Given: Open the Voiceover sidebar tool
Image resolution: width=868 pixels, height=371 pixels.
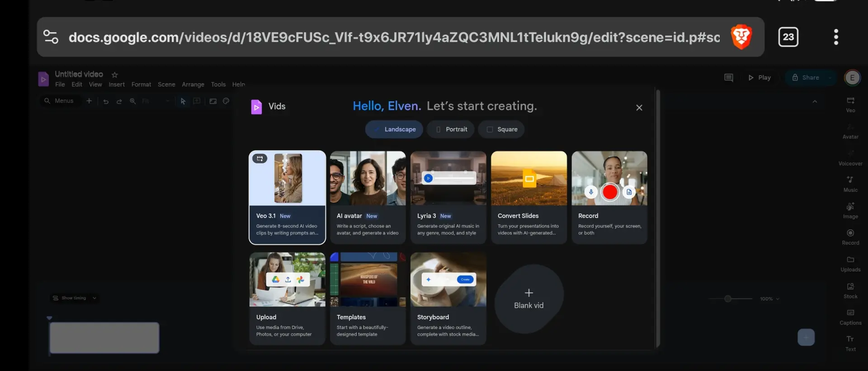Looking at the screenshot, I should (x=850, y=158).
